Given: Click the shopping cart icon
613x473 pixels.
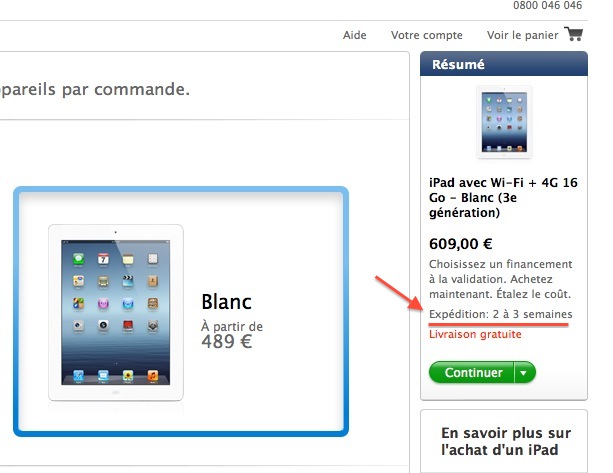Looking at the screenshot, I should tap(574, 34).
